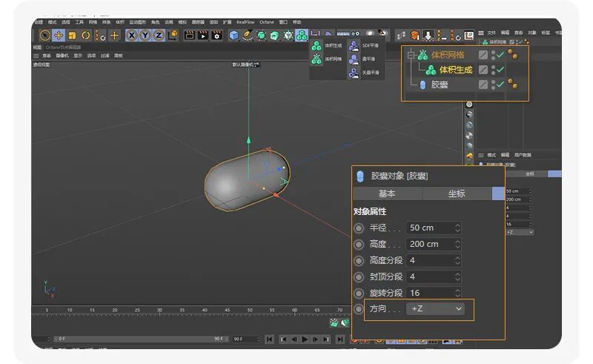Choose 体积网格 in the volume flyout
Screen dimensions: 593x364
coord(326,59)
